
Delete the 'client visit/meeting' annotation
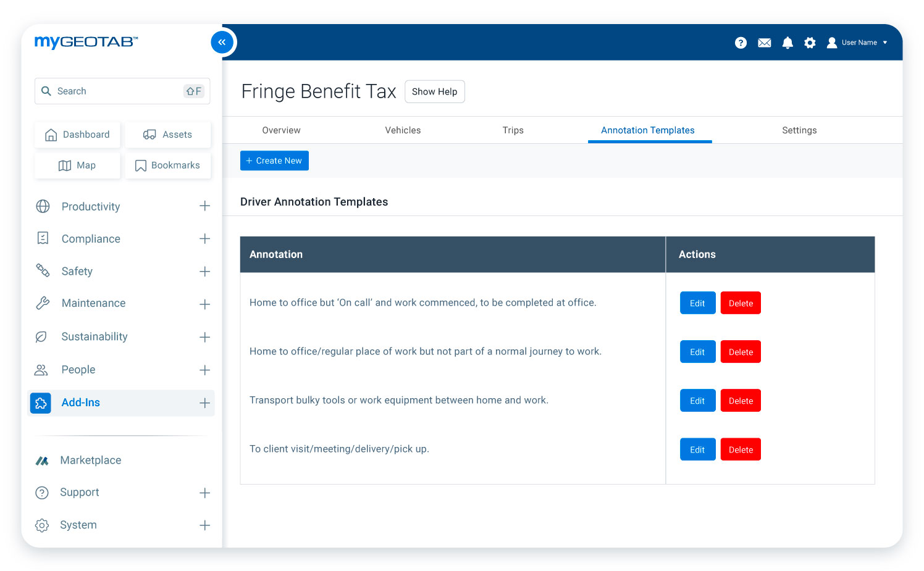(741, 449)
